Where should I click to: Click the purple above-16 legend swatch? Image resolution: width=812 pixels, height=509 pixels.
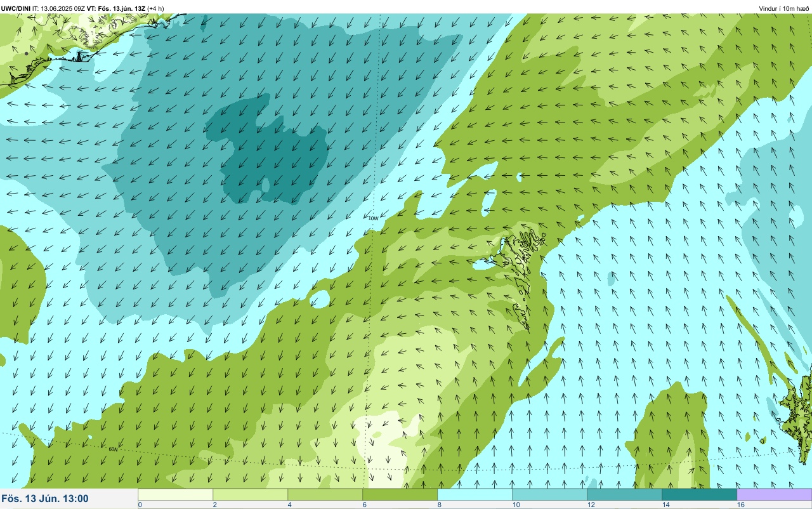pos(774,494)
